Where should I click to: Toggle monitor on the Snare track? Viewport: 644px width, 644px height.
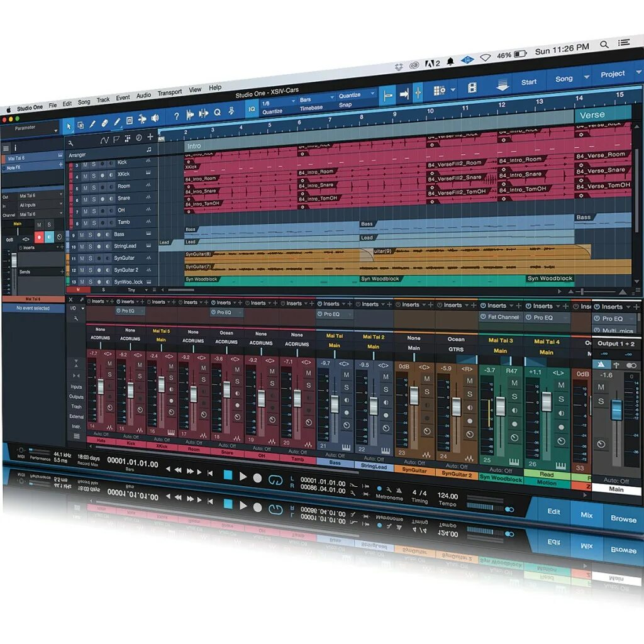click(x=111, y=198)
